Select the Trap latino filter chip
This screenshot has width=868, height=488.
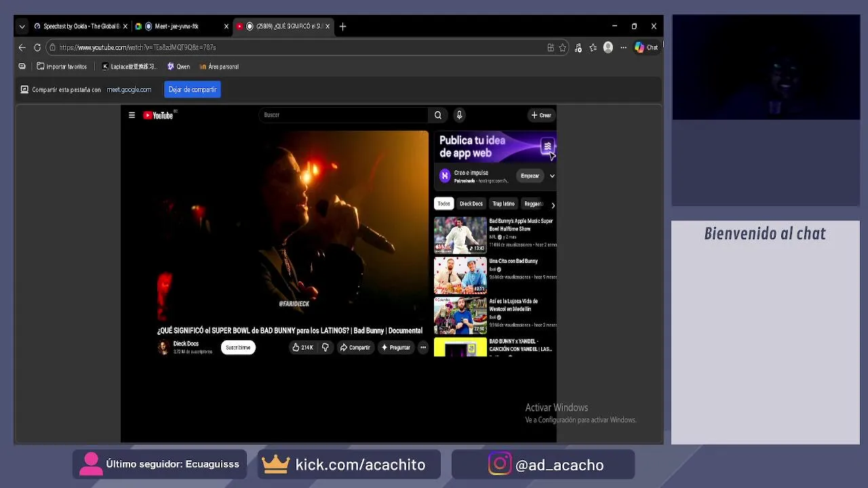click(x=503, y=204)
